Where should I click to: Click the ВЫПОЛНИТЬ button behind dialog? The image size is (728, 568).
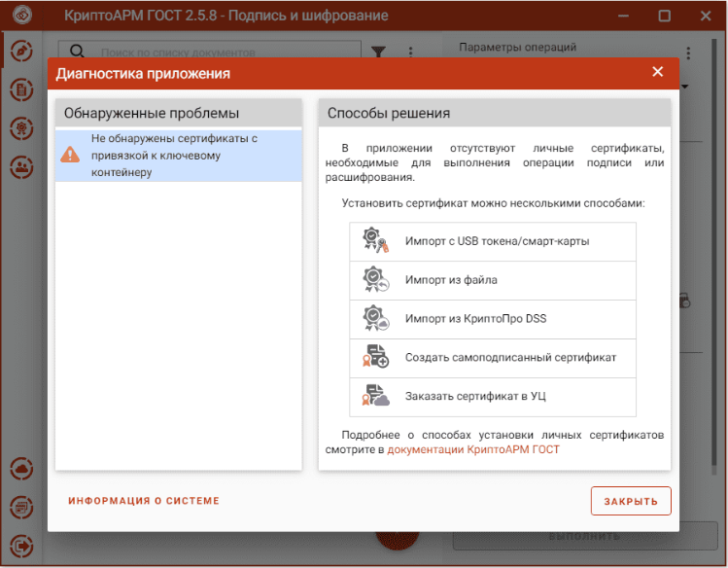(585, 537)
